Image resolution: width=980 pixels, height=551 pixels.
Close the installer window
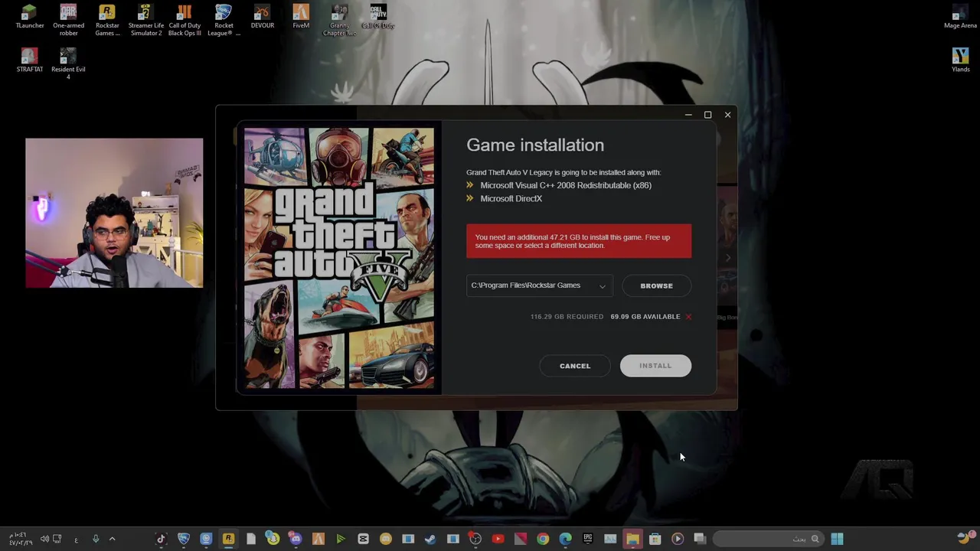[727, 115]
